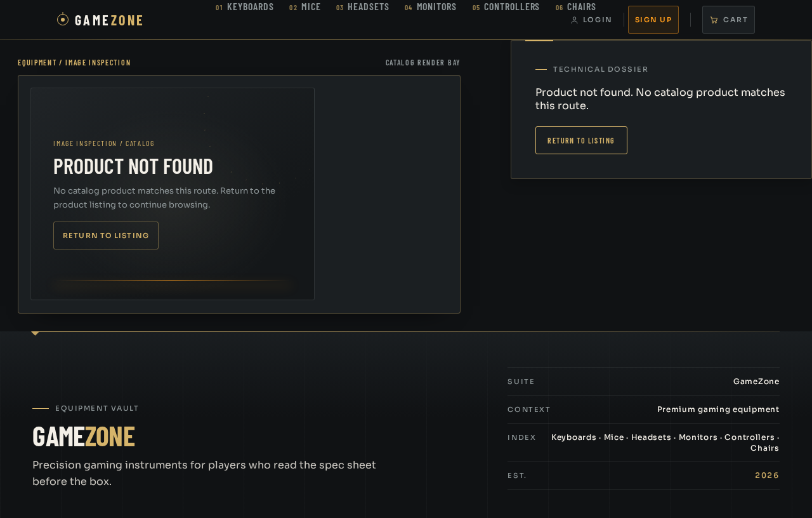Screen dimensions: 812x518
Task: Open the Monitors category
Action: [431, 7]
